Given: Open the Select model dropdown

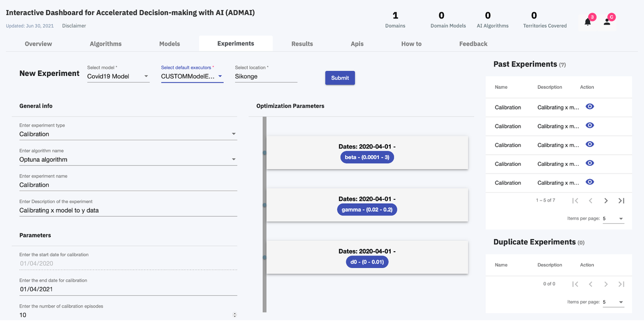Looking at the screenshot, I should tap(118, 76).
